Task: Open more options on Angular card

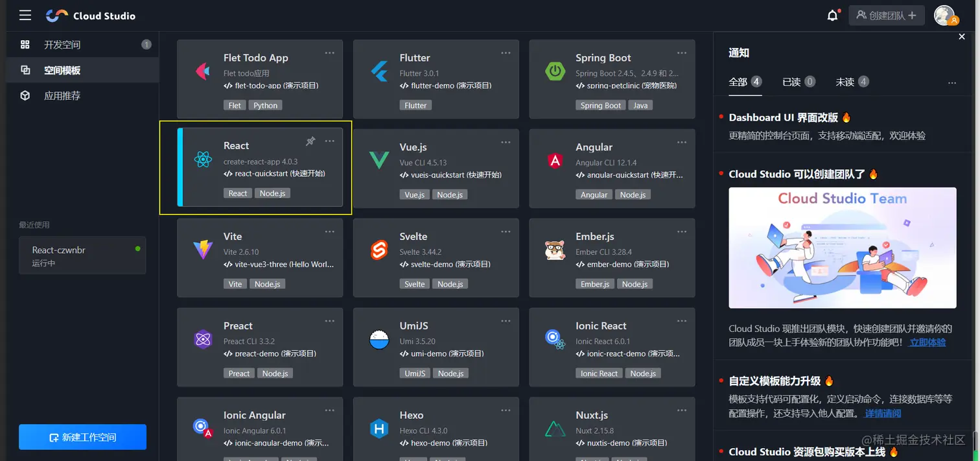Action: (682, 142)
